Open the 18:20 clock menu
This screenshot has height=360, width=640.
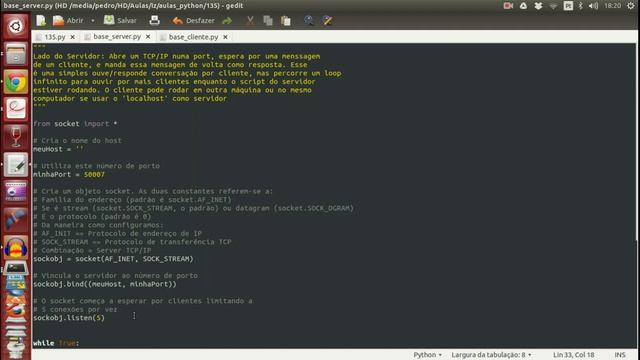click(612, 6)
